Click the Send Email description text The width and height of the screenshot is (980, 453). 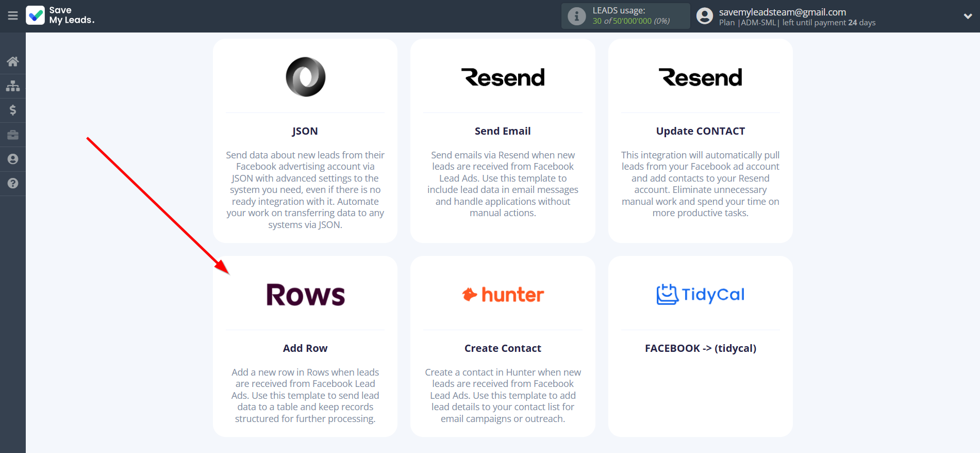[503, 184]
